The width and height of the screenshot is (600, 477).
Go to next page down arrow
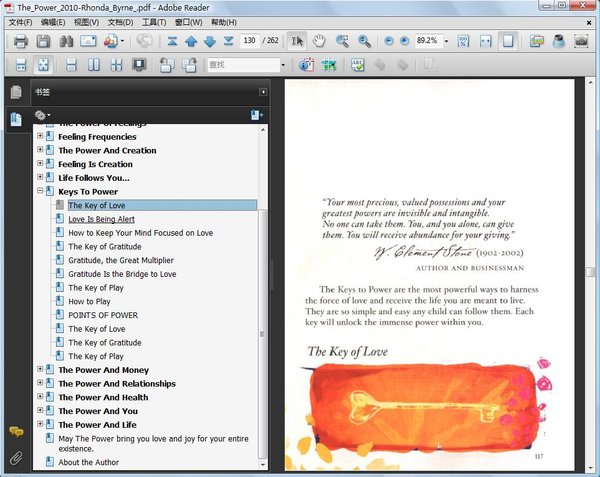[210, 41]
